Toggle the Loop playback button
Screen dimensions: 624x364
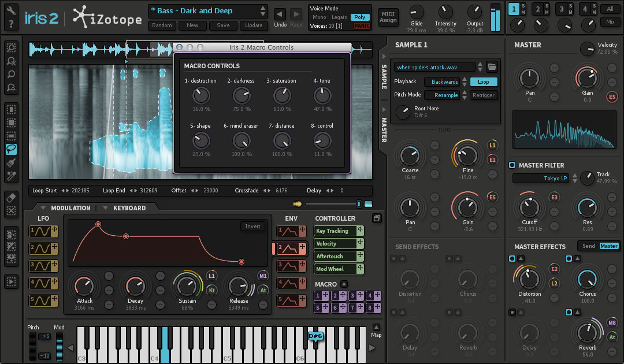pyautogui.click(x=483, y=82)
